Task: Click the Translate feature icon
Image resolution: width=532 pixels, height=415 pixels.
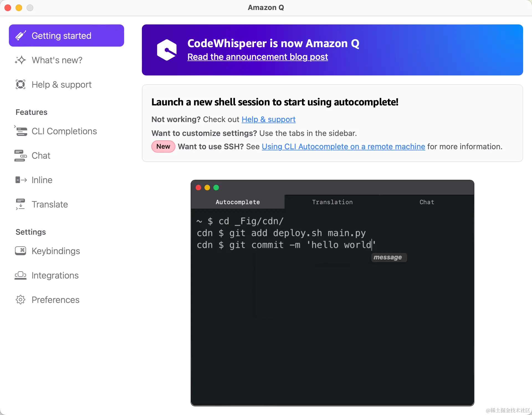Action: click(x=21, y=204)
